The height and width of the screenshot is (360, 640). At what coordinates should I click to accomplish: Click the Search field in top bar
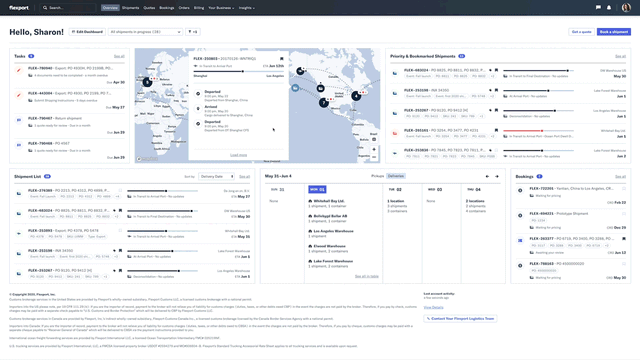click(68, 8)
